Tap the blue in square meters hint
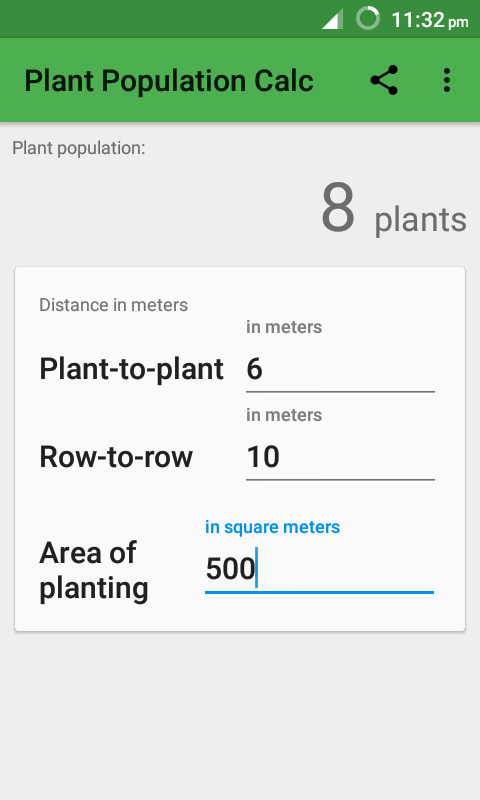 coord(272,527)
